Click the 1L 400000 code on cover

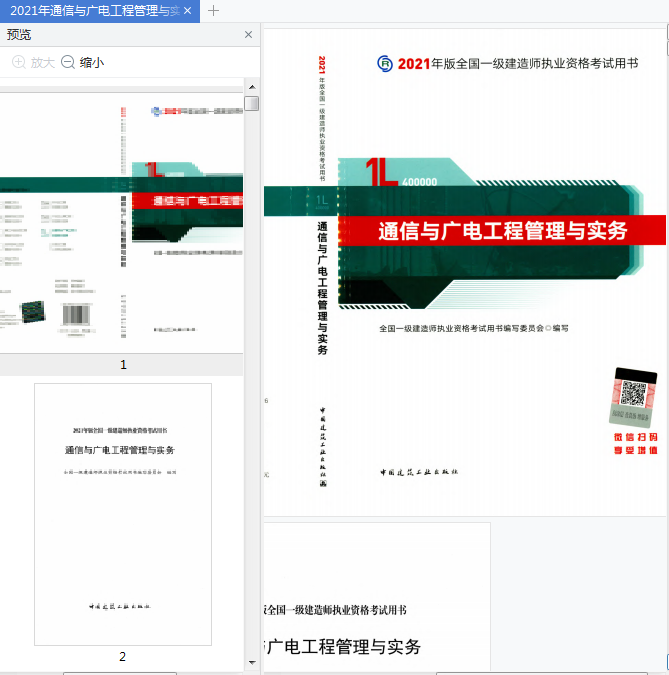[401, 173]
